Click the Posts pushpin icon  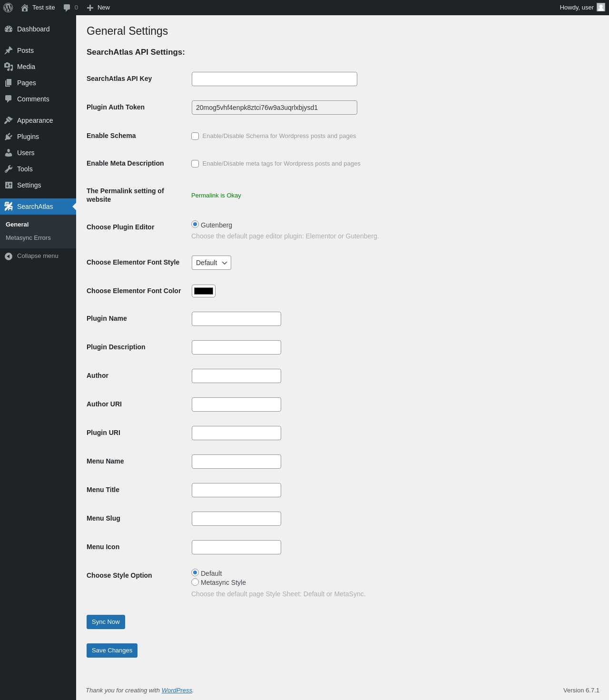pyautogui.click(x=9, y=50)
